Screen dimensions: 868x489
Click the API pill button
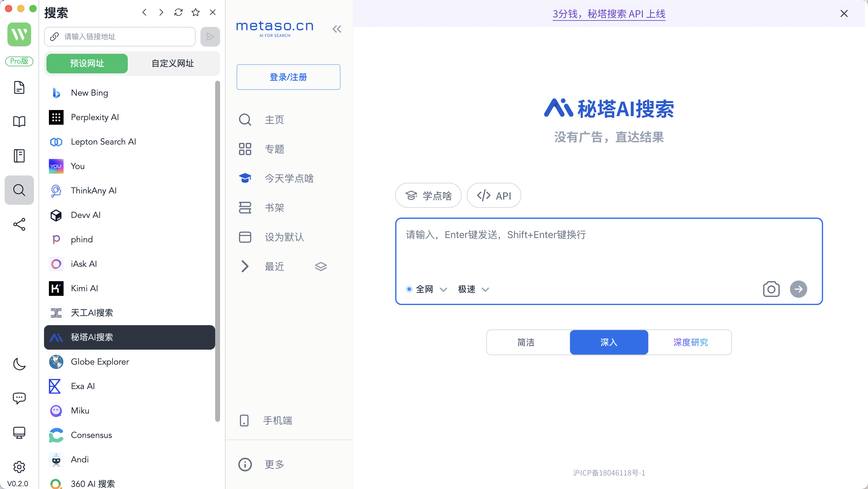pos(494,196)
